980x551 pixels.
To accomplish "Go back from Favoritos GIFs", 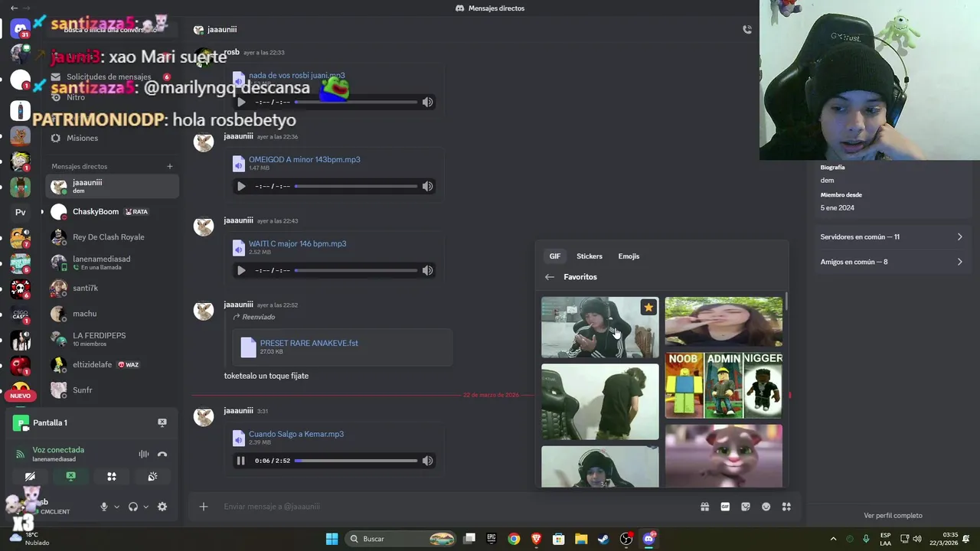I will point(549,277).
